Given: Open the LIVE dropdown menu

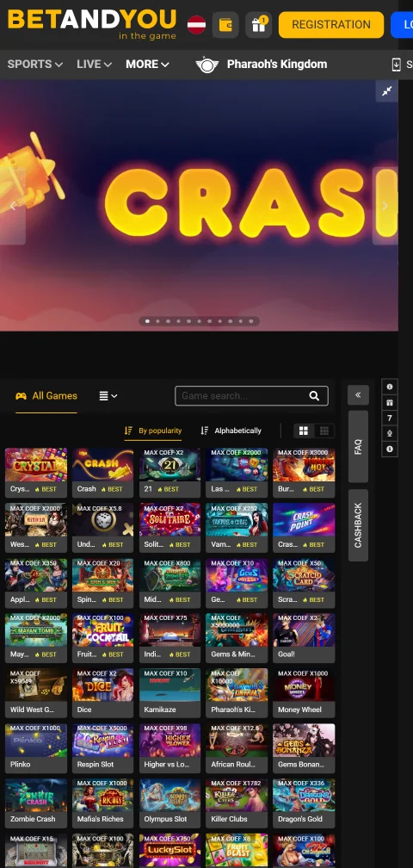Looking at the screenshot, I should [x=94, y=65].
